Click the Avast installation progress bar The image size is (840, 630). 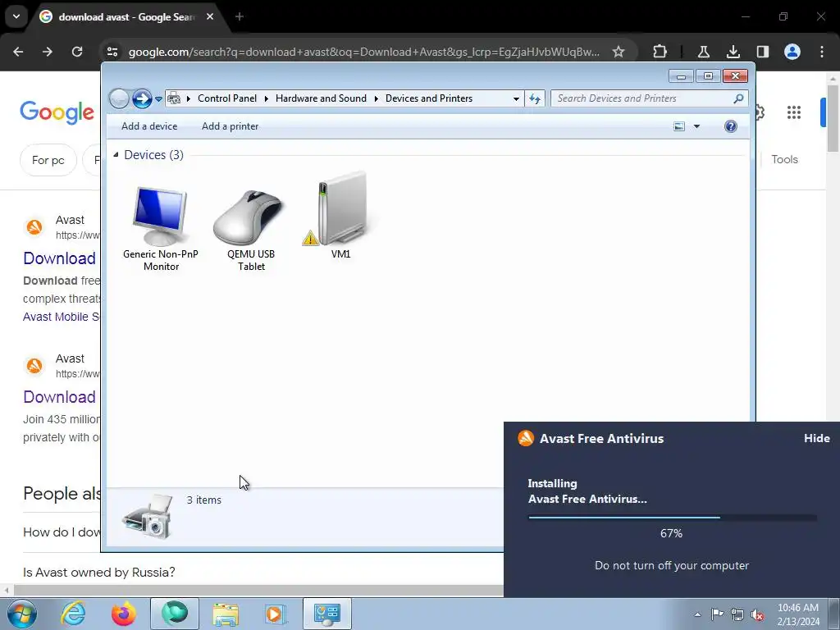coord(673,518)
